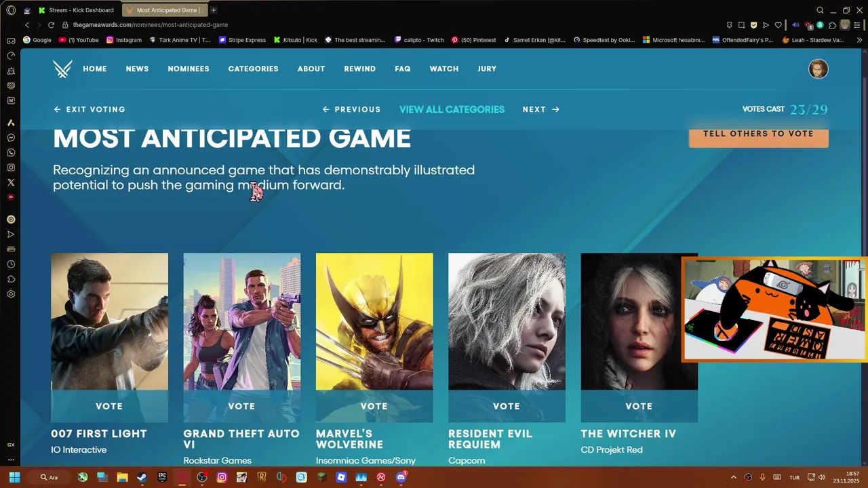Screen dimensions: 868x488
Task: Open WhatsApp in the Opera sidebar
Action: (11, 152)
